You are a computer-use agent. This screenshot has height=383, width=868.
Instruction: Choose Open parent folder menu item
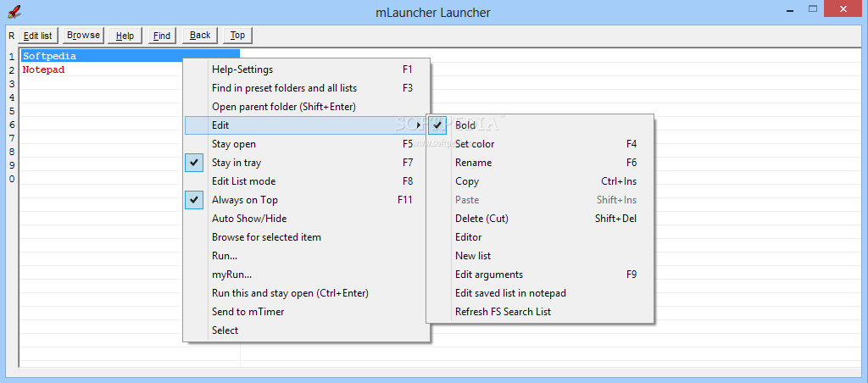pos(307,107)
